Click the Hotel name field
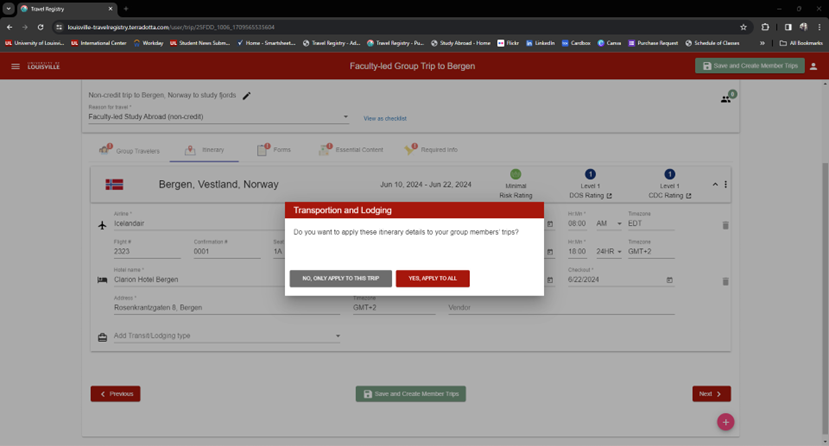The width and height of the screenshot is (829, 446). [x=198, y=280]
